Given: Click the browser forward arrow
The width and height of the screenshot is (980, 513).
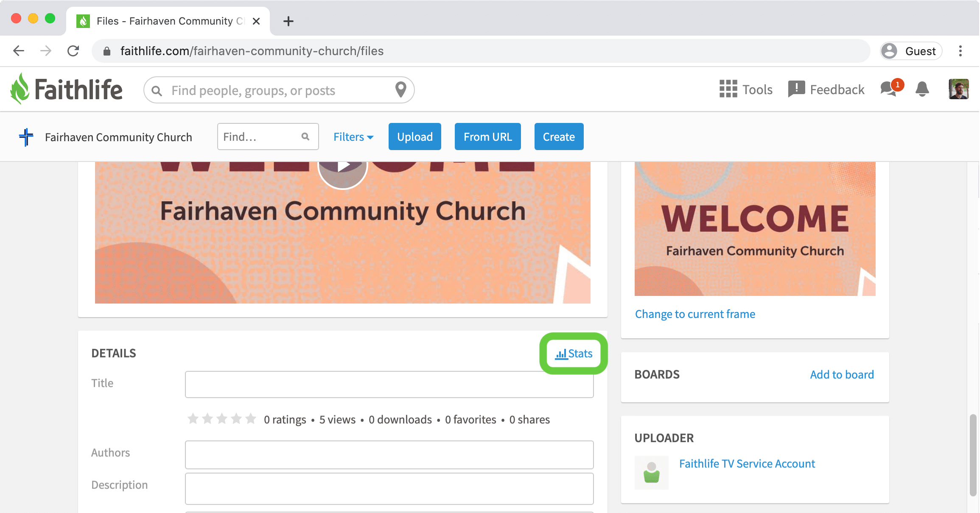Looking at the screenshot, I should coord(46,51).
